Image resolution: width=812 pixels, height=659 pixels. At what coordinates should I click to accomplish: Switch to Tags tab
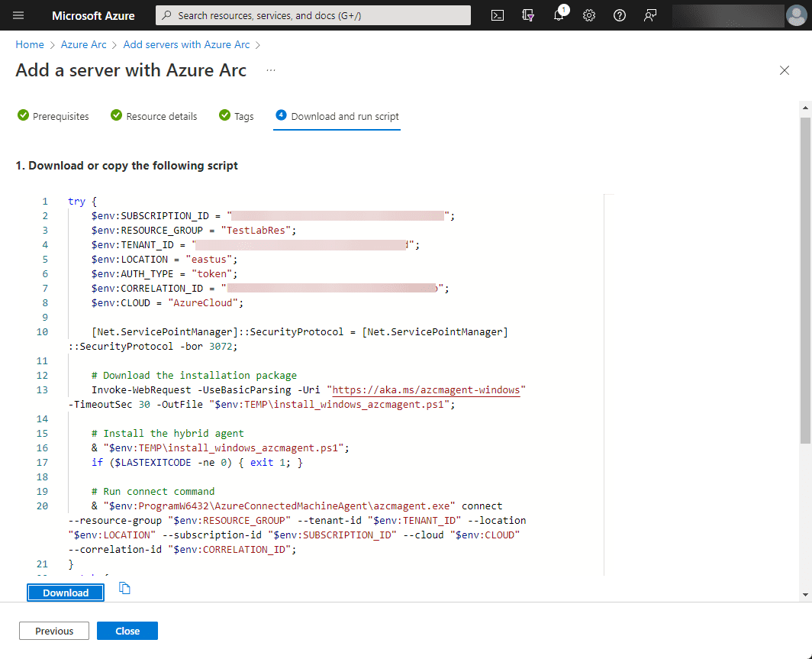(236, 116)
